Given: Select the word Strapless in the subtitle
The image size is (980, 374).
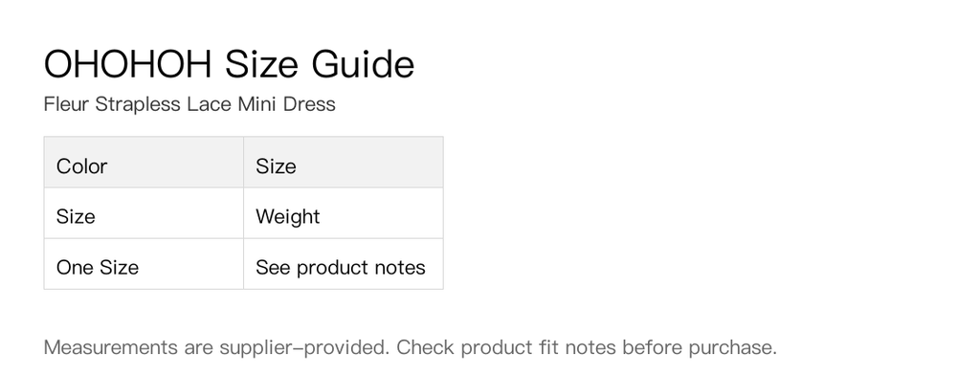Looking at the screenshot, I should point(138,103).
